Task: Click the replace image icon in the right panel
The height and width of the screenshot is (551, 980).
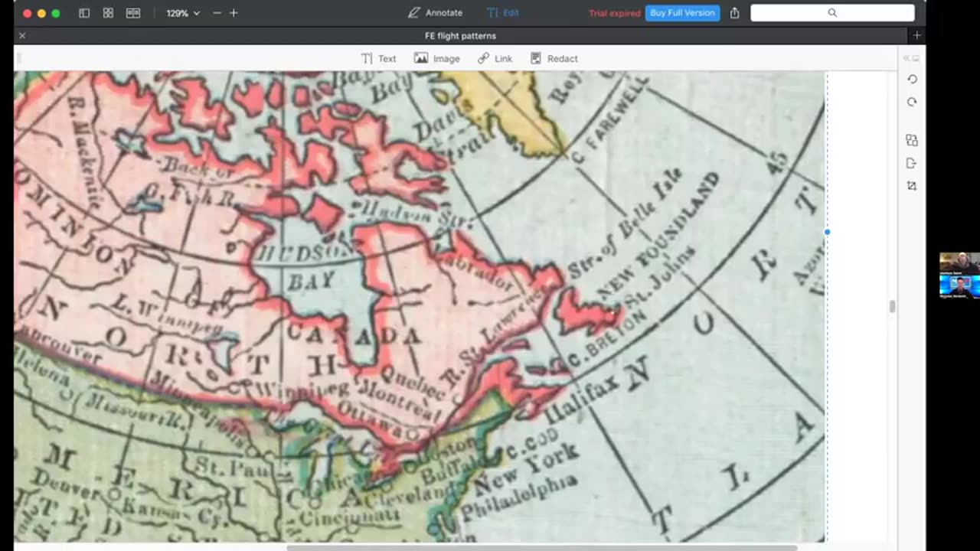Action: click(x=912, y=140)
